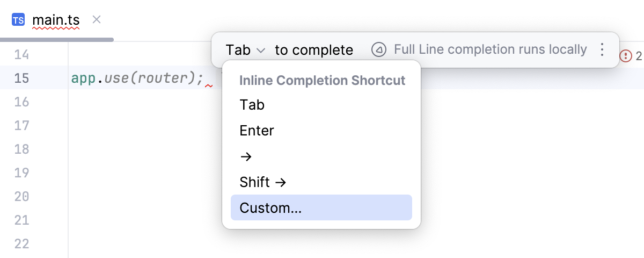The height and width of the screenshot is (258, 644).
Task: Choose Enter as inline completion shortcut
Action: pos(257,131)
